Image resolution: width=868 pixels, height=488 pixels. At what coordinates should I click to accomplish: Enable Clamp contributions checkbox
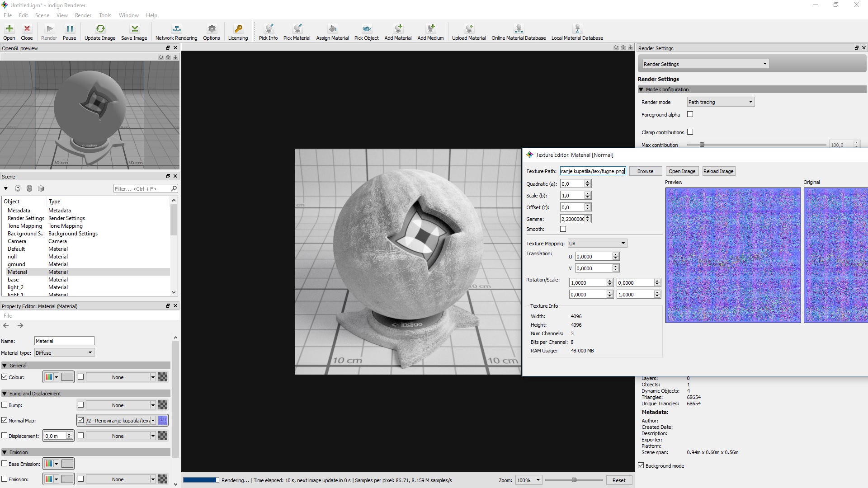[x=690, y=132]
